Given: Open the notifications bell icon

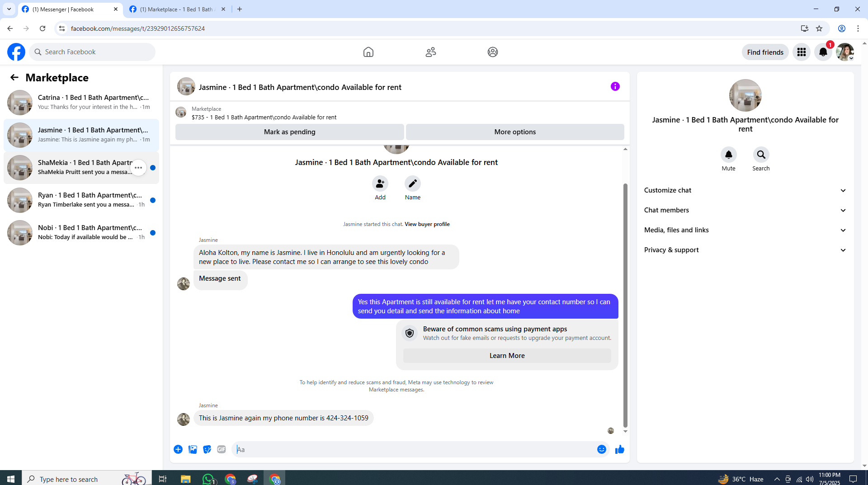Looking at the screenshot, I should tap(823, 52).
